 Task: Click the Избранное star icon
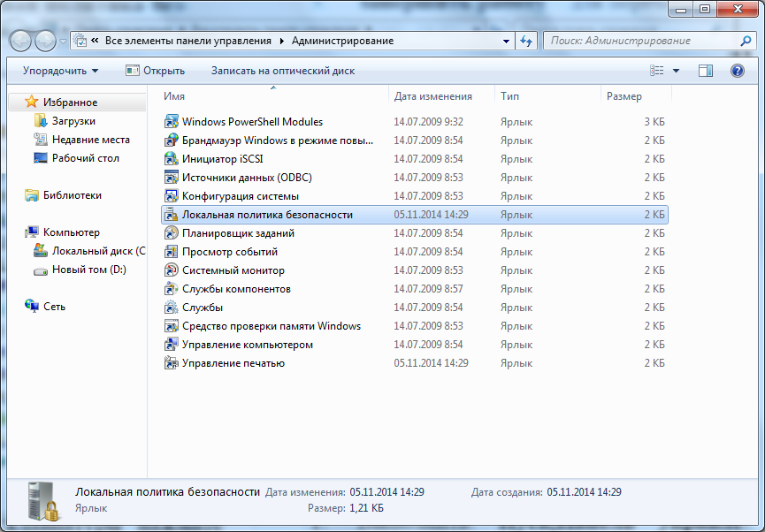click(x=32, y=102)
